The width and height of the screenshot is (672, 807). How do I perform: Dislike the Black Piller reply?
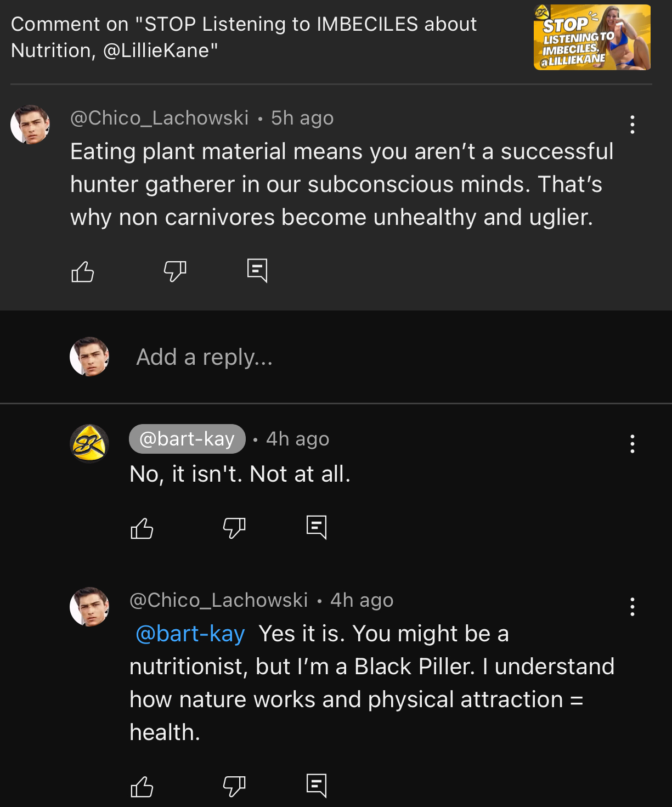(x=234, y=787)
